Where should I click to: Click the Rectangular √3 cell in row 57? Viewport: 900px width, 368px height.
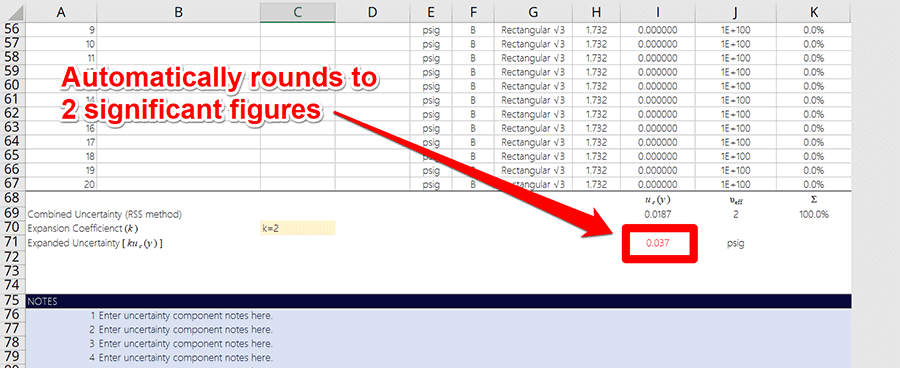(x=533, y=44)
